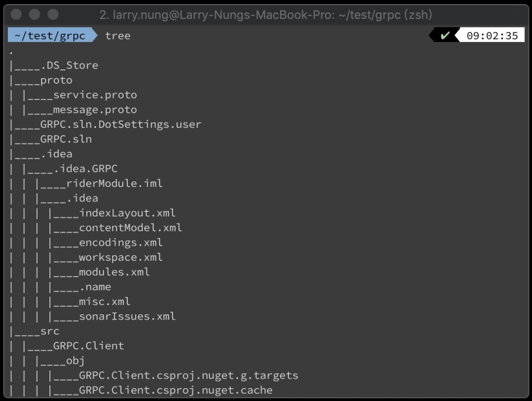Click sonarIssues.xml file name
Image resolution: width=532 pixels, height=401 pixels.
click(x=127, y=316)
